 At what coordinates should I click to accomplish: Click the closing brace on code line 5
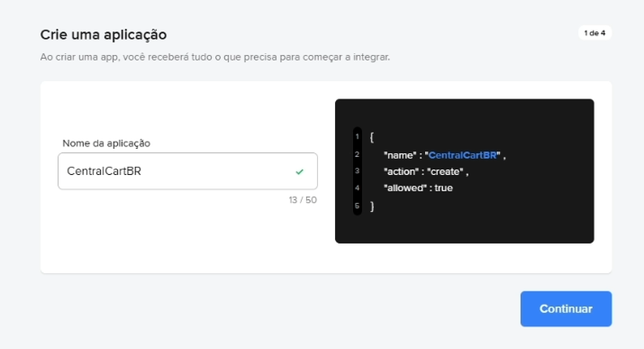pyautogui.click(x=372, y=206)
